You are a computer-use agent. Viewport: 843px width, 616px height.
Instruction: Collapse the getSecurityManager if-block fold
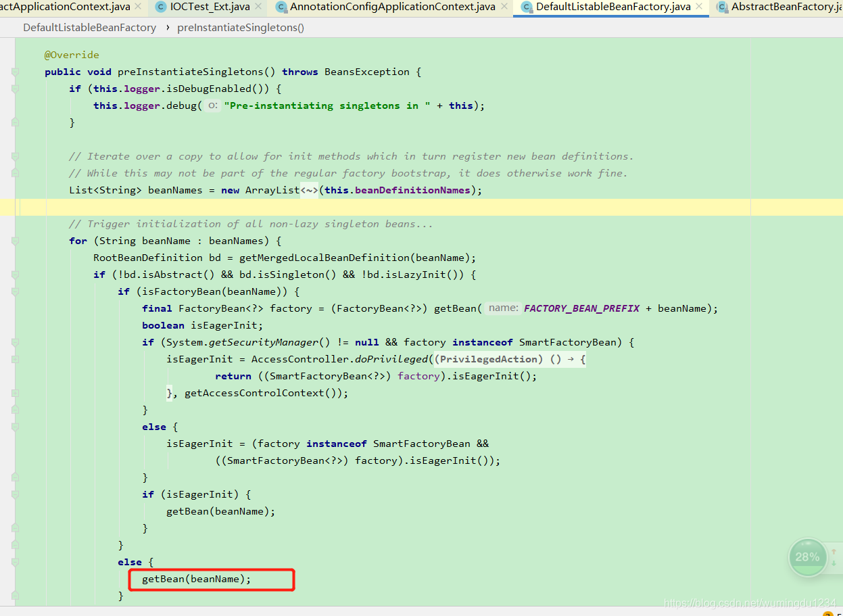[15, 342]
